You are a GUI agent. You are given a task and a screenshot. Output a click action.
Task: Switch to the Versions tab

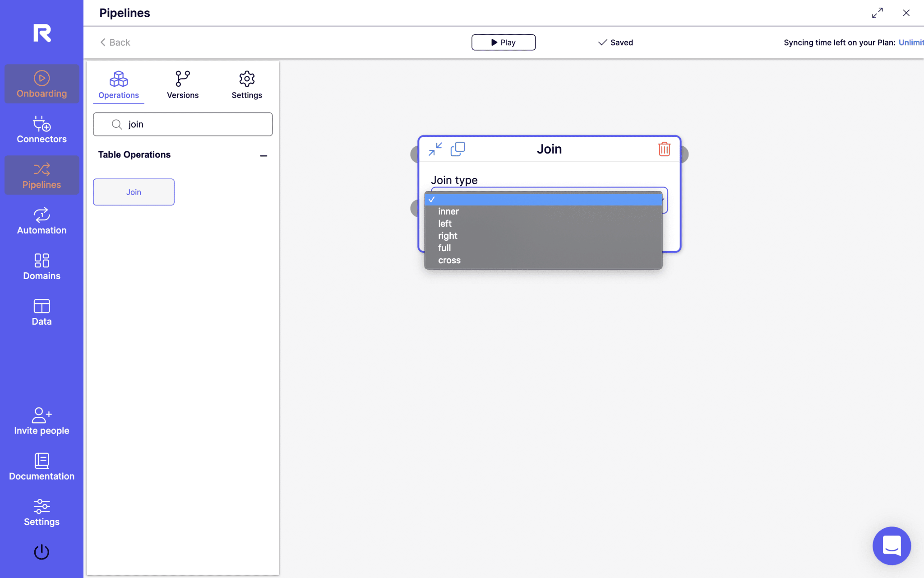click(182, 85)
